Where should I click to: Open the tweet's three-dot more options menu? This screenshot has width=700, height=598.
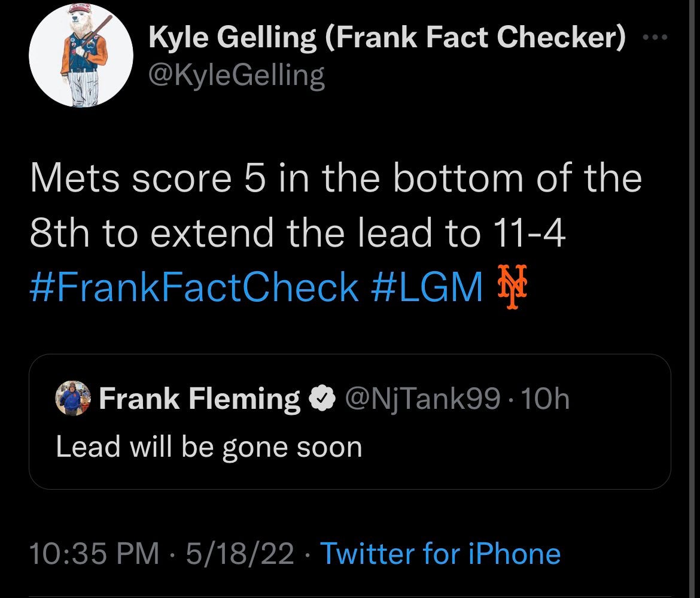point(656,38)
